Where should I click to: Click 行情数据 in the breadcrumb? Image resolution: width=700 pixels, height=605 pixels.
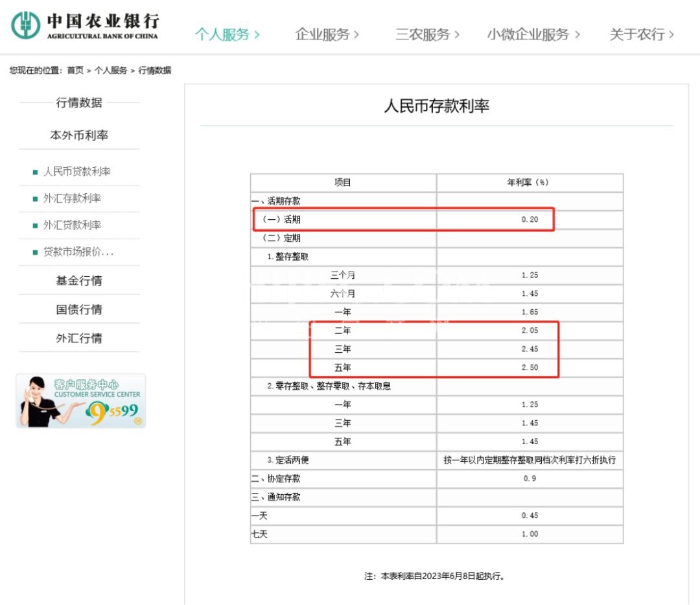click(154, 70)
